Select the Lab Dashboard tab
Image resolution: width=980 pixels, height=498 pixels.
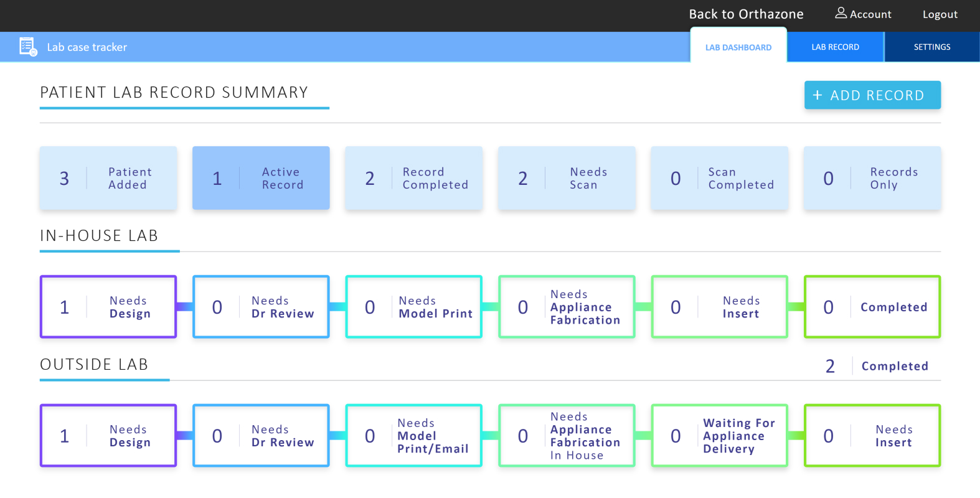point(738,47)
